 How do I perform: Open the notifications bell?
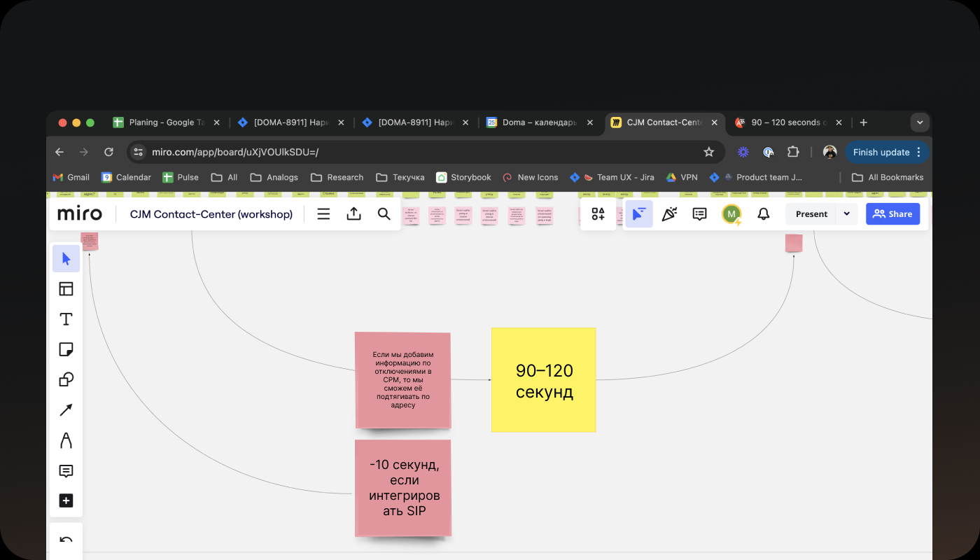[764, 214]
